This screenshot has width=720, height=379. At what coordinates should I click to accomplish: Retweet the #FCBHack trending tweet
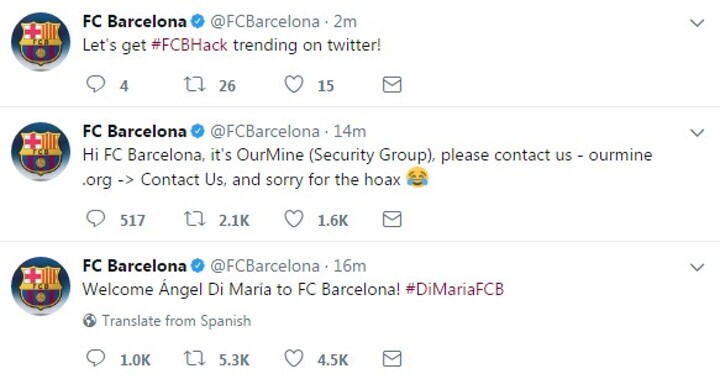click(x=194, y=85)
